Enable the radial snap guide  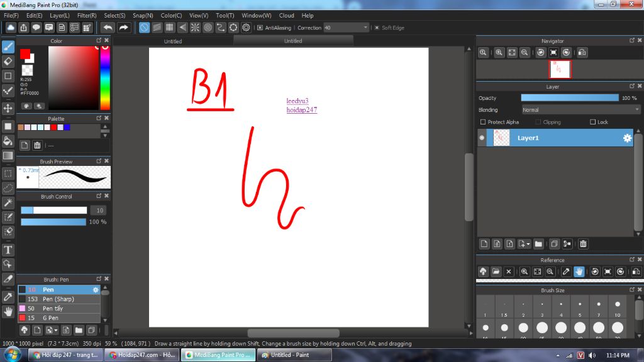pyautogui.click(x=195, y=28)
